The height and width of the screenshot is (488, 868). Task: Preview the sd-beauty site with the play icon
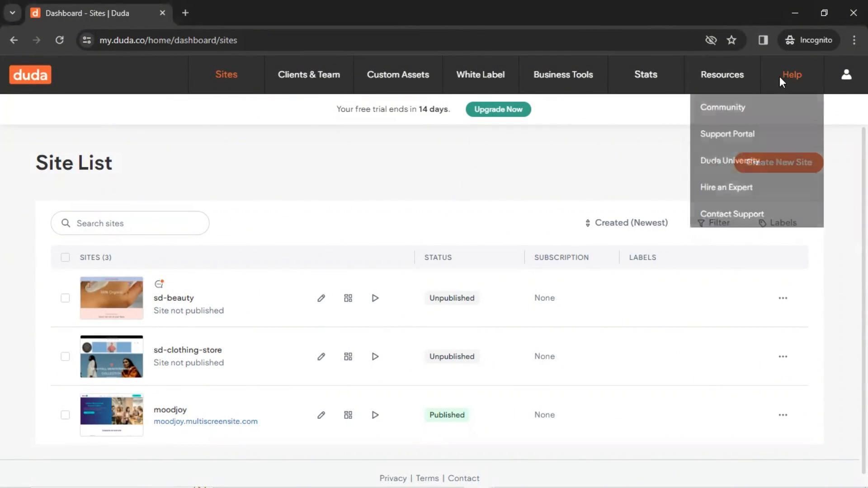point(375,298)
